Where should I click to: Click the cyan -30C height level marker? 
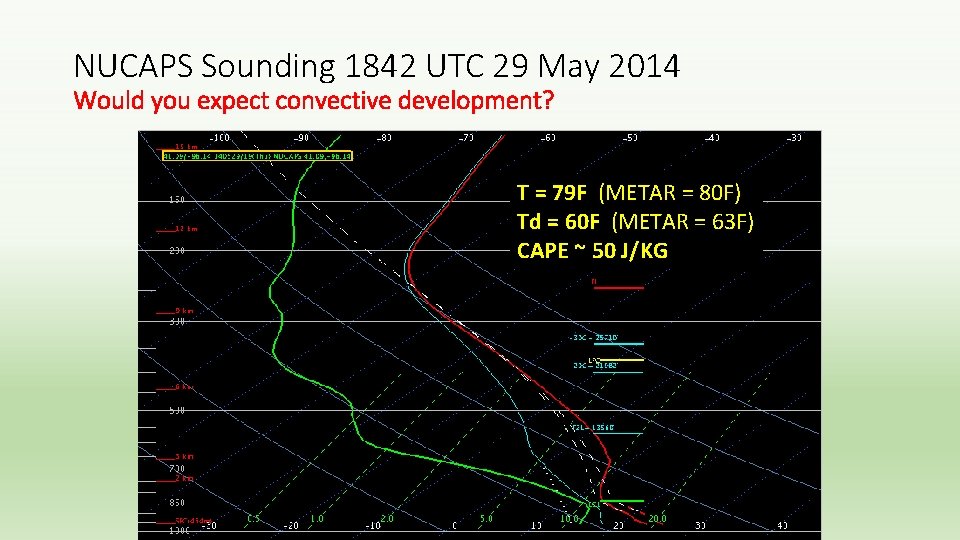pyautogui.click(x=594, y=338)
